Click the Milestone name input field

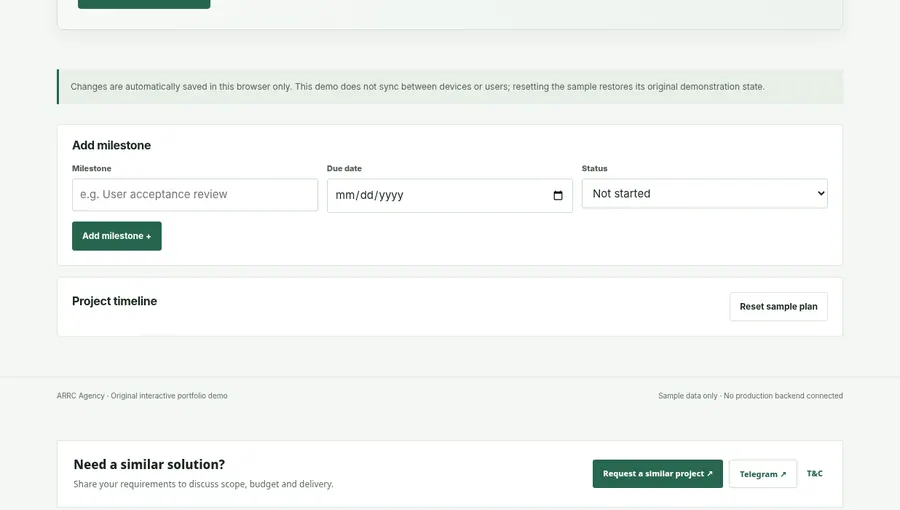(195, 194)
